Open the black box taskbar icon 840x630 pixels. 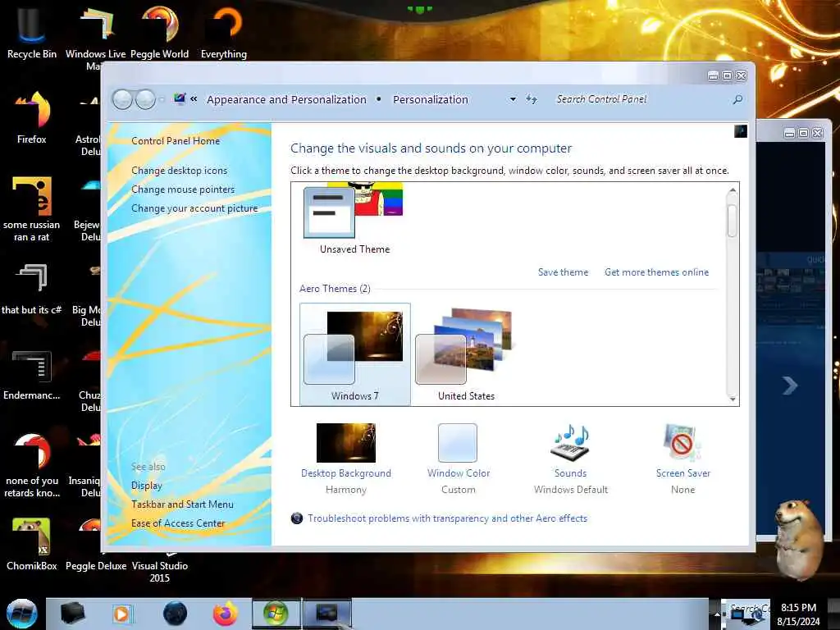[72, 614]
